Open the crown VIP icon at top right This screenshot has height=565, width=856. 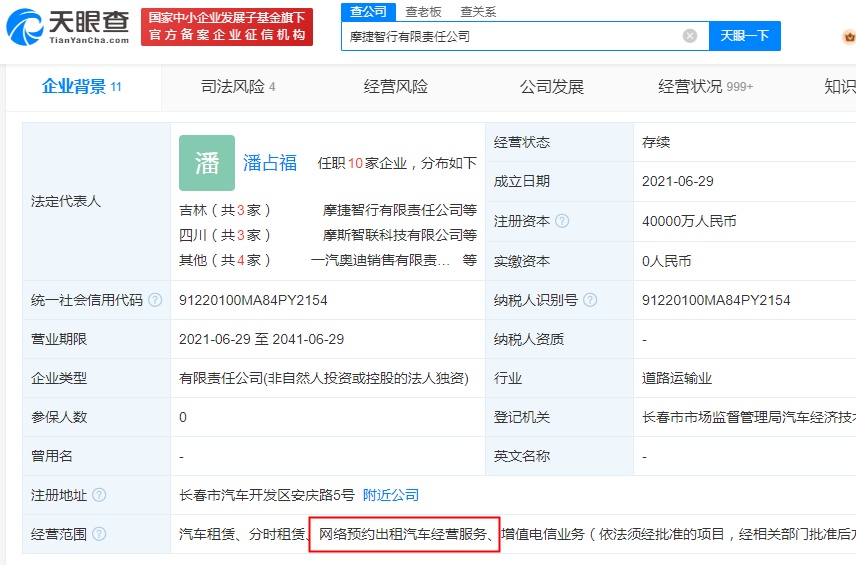tap(849, 37)
